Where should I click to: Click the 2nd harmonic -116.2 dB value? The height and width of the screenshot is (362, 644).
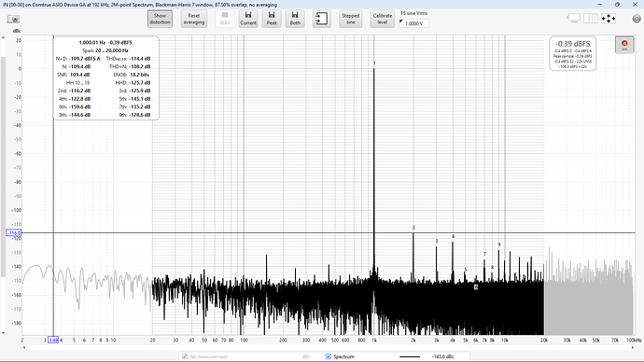click(80, 90)
